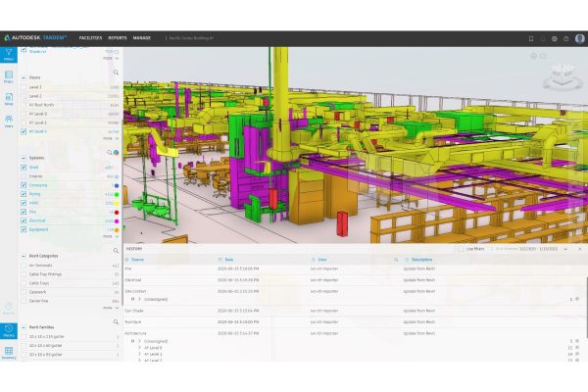588x392 pixels.
Task: Click the user profile avatar
Action: pyautogui.click(x=580, y=38)
